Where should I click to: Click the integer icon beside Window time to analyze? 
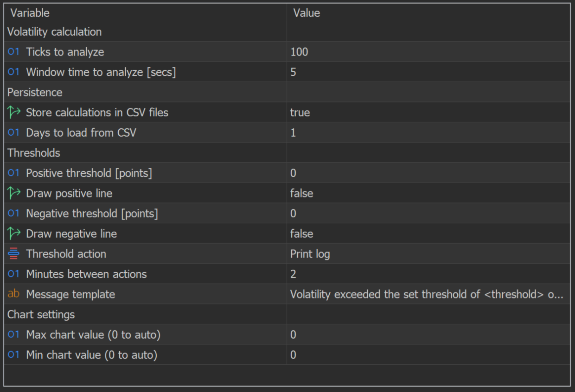pyautogui.click(x=13, y=72)
